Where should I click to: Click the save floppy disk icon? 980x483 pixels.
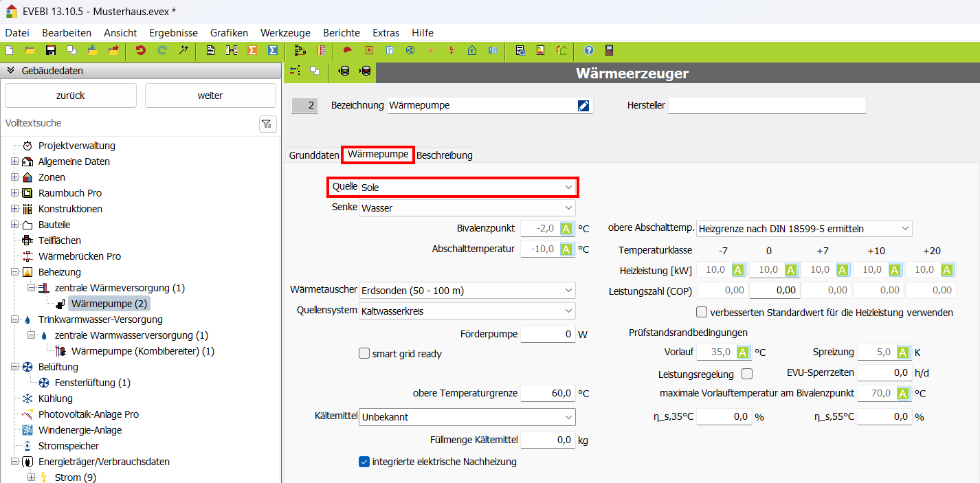[x=50, y=50]
